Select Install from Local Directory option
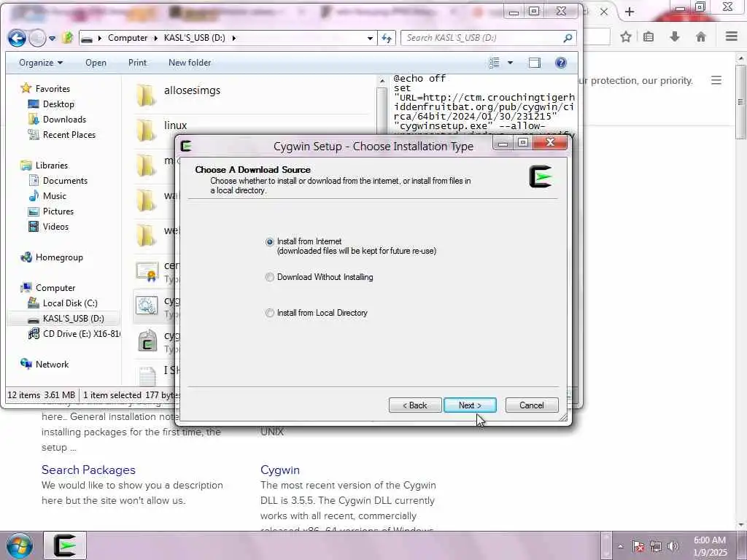The image size is (747, 560). tap(270, 313)
